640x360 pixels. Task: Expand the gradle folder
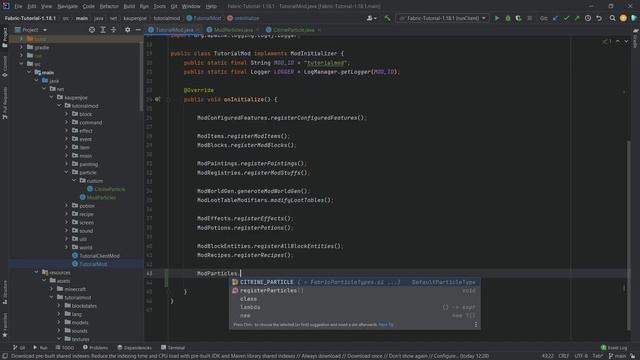pos(22,47)
